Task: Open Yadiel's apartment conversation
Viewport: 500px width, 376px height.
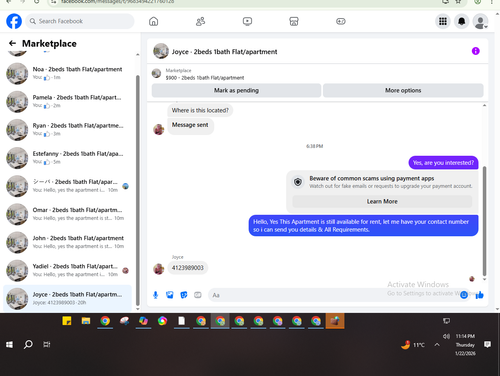Action: point(68,271)
